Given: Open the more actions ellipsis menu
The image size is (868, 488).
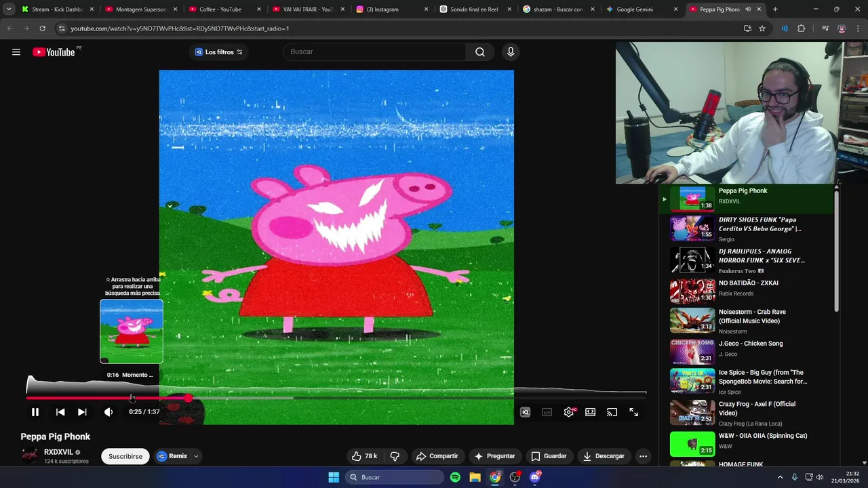Looking at the screenshot, I should (x=643, y=456).
